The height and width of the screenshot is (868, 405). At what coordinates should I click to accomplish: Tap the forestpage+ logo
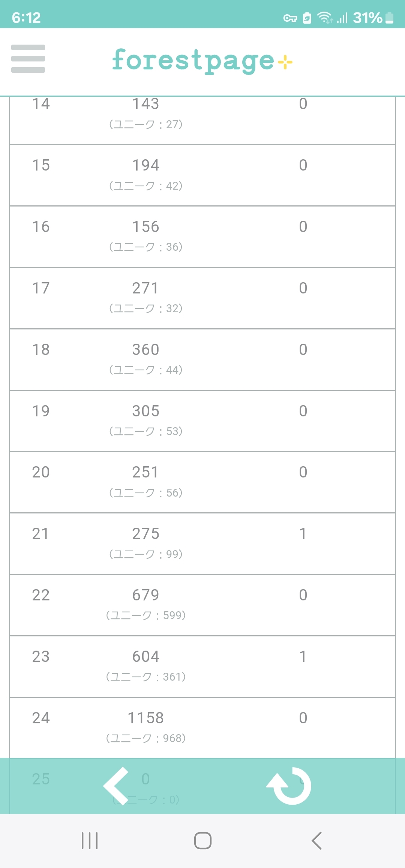[202, 61]
